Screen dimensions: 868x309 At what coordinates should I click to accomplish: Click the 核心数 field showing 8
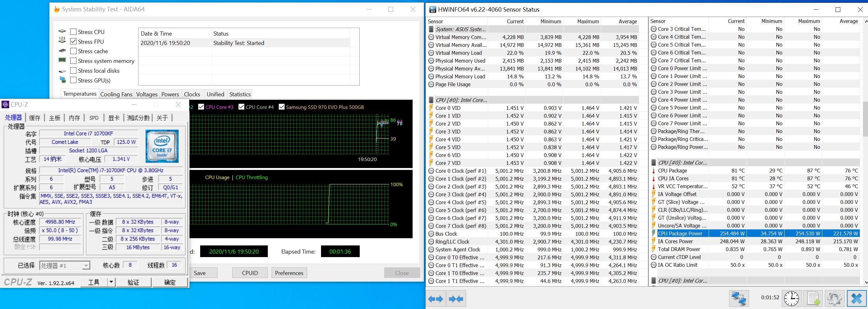[130, 265]
